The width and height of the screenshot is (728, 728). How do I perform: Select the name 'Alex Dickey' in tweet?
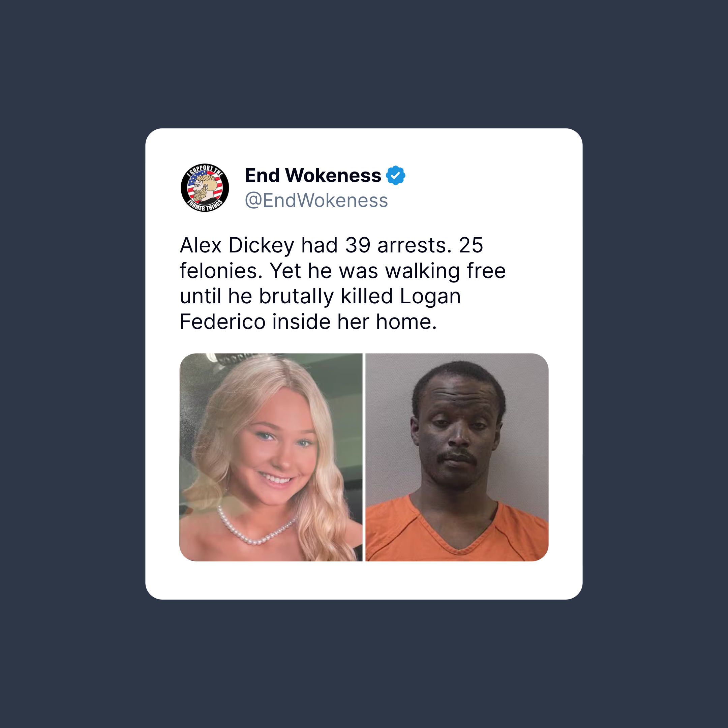237,245
